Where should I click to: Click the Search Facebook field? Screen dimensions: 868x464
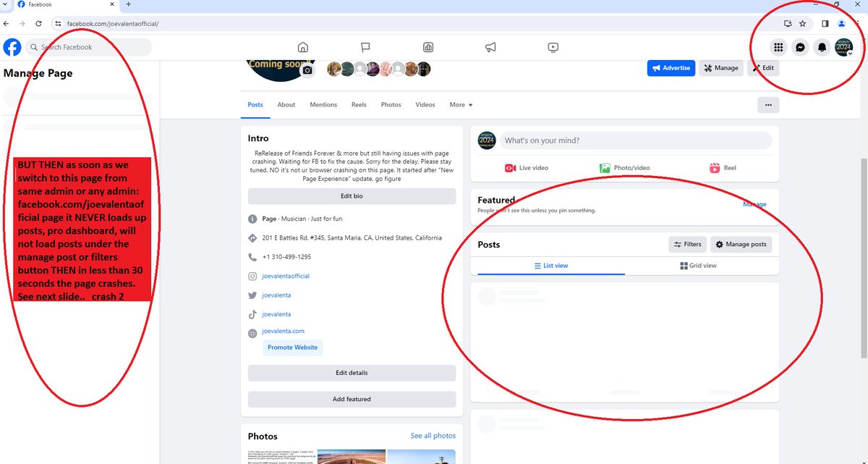point(89,47)
